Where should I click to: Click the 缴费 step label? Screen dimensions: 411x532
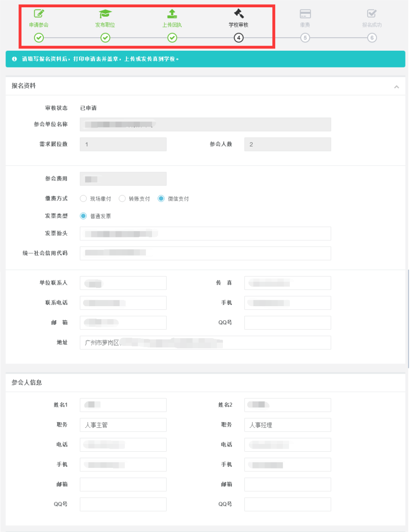(x=305, y=25)
